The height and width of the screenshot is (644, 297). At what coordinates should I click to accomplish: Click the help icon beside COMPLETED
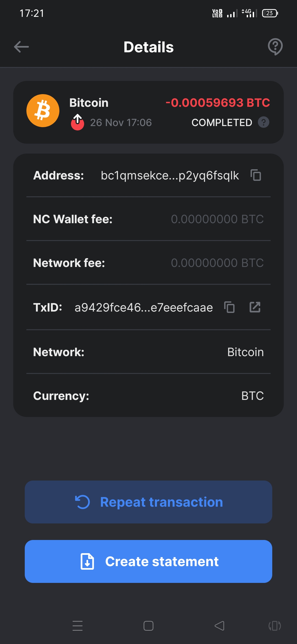pos(263,122)
